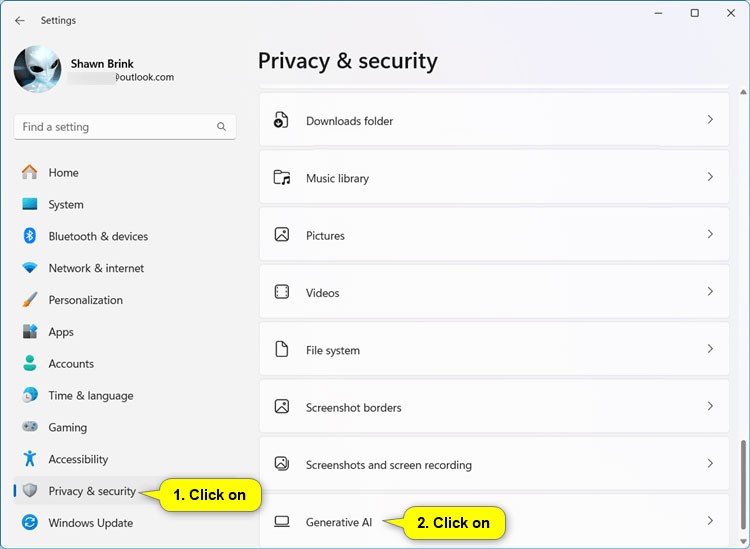This screenshot has height=549, width=750.
Task: Click the Music library folder icon
Action: (x=282, y=178)
